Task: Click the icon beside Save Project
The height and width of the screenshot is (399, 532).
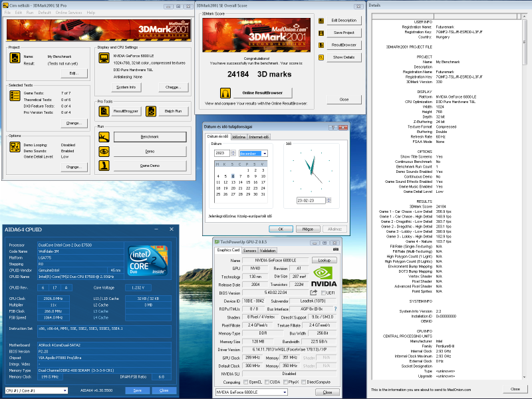Action: [321, 33]
